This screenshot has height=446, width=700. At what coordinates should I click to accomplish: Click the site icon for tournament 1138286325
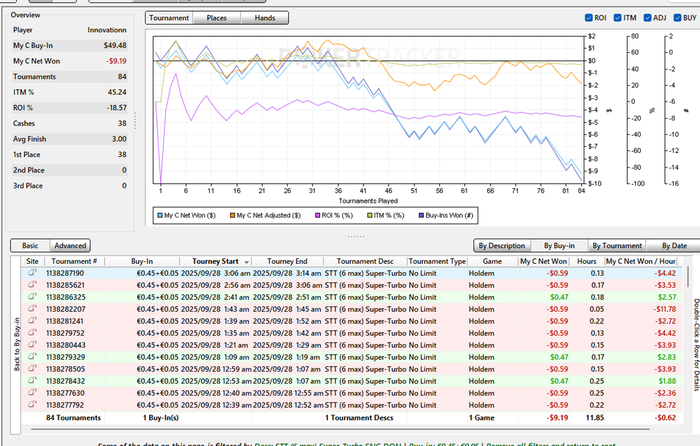(32, 297)
